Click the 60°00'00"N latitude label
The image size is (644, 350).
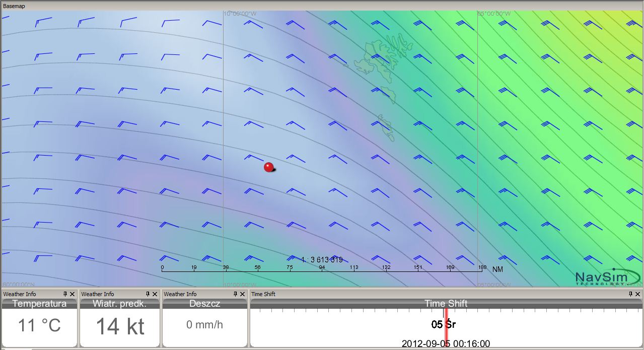tap(19, 285)
